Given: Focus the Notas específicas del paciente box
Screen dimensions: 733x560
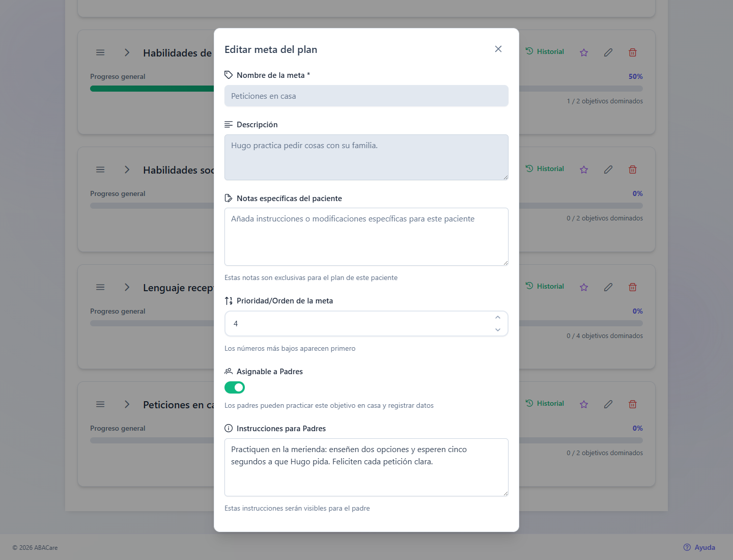Looking at the screenshot, I should point(366,237).
